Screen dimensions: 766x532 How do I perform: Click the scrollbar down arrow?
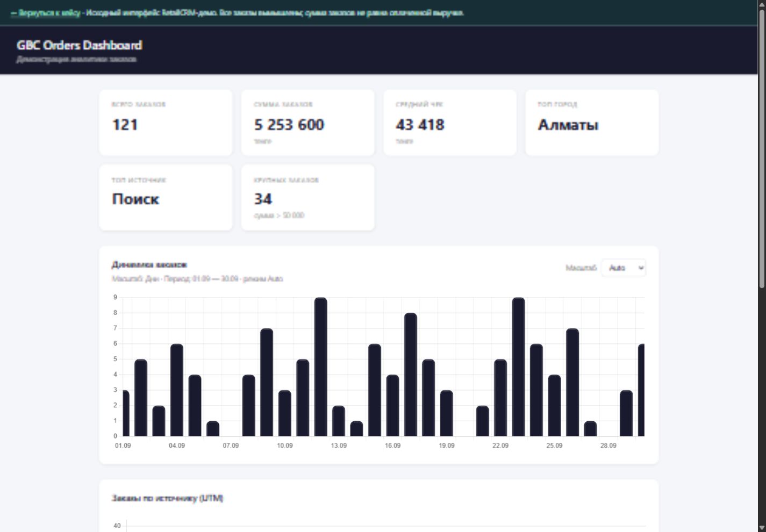pyautogui.click(x=762, y=528)
